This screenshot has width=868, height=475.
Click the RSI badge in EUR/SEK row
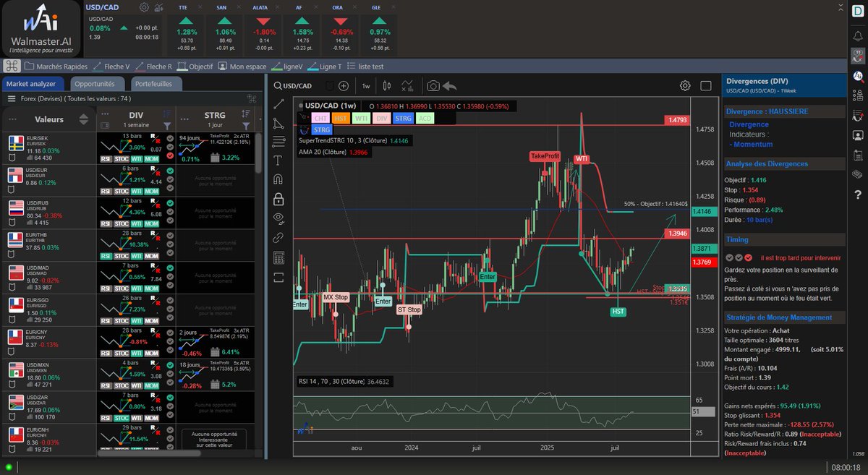coord(106,158)
